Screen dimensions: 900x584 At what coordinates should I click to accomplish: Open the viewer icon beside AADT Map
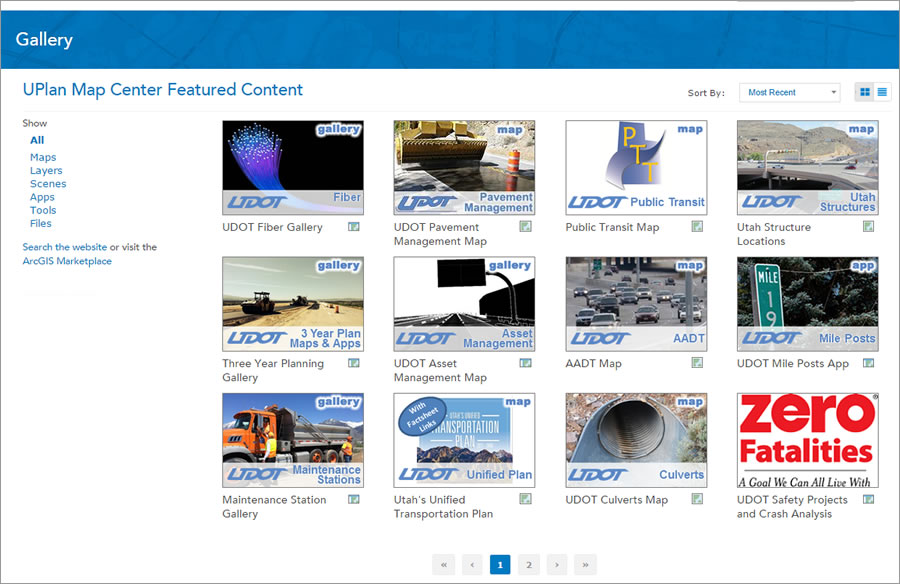point(696,363)
